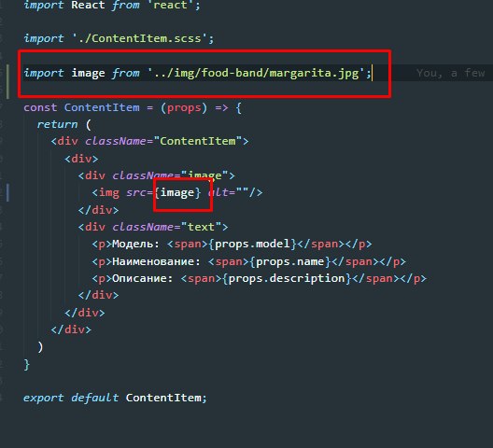Click the text Модель: in paragraph

tap(135, 244)
